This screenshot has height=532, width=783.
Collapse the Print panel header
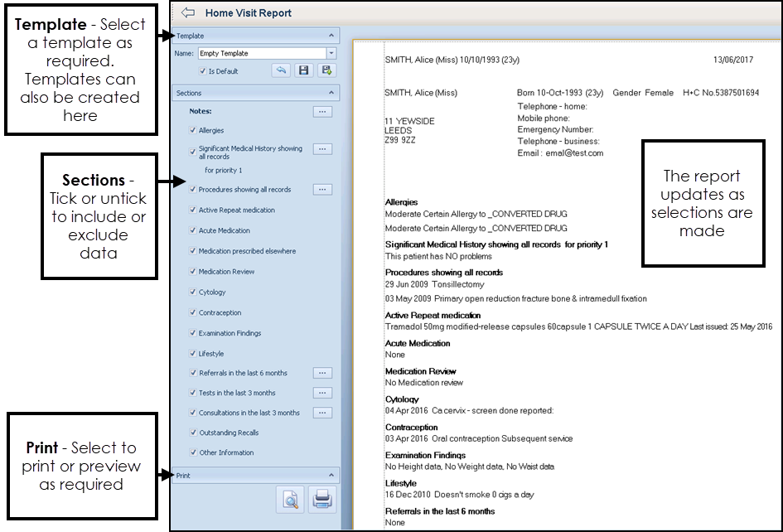(x=331, y=476)
